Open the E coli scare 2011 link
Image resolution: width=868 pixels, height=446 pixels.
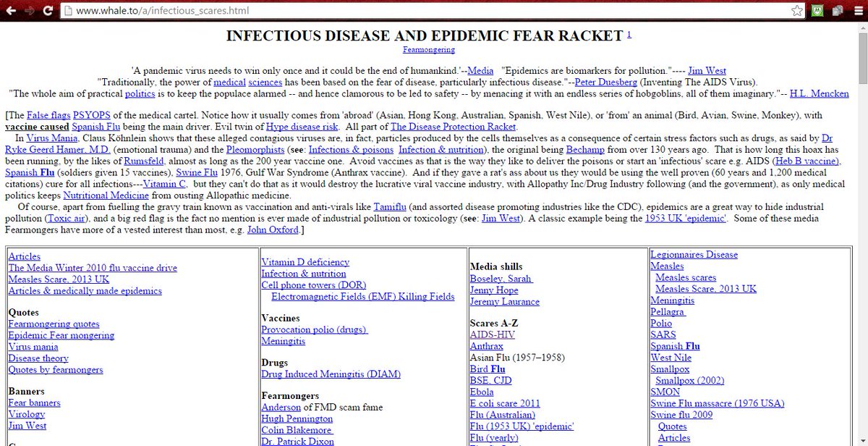(x=505, y=404)
